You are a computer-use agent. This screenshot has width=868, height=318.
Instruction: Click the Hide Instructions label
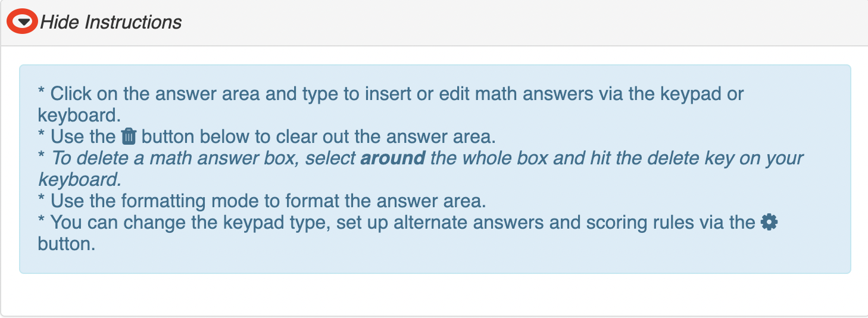pyautogui.click(x=111, y=22)
